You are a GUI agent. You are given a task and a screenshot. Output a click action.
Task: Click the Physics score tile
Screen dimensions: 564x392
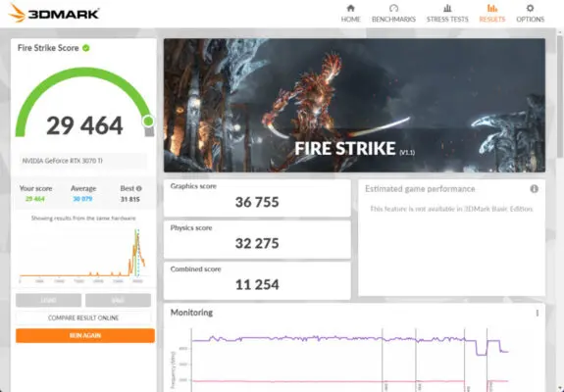point(257,239)
